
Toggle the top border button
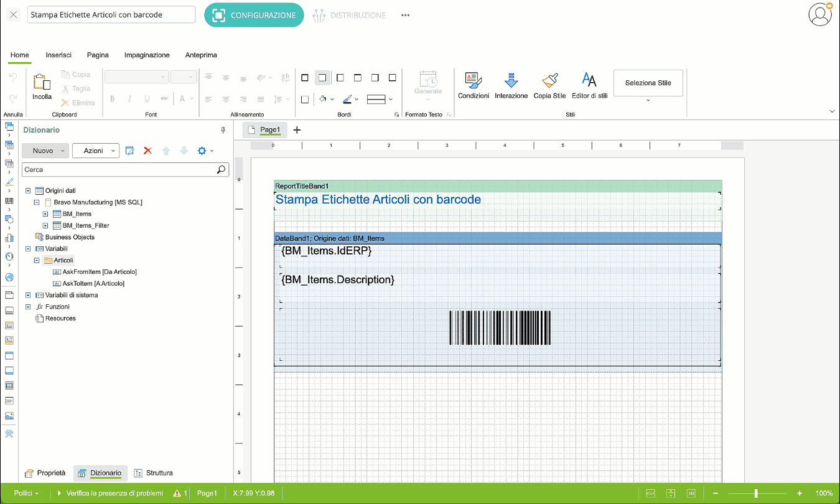(x=357, y=78)
